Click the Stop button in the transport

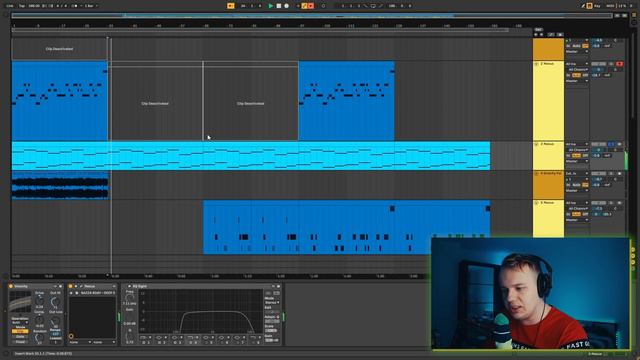coord(278,6)
